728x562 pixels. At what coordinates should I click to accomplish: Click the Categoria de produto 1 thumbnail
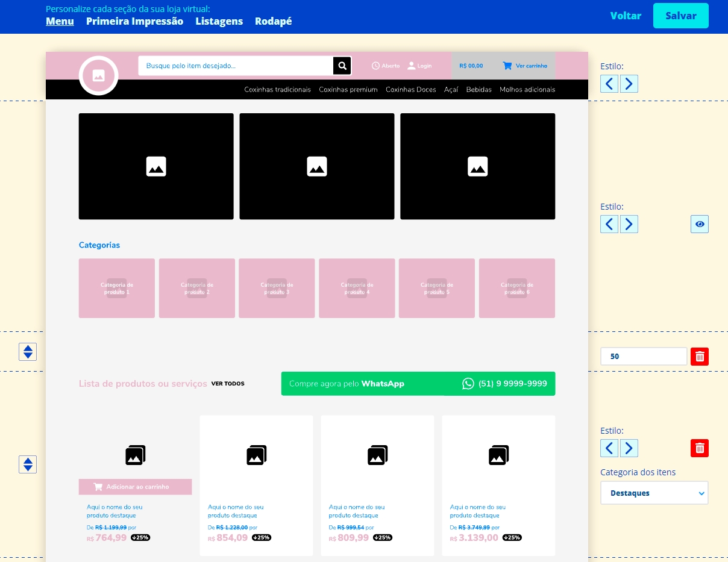[117, 288]
